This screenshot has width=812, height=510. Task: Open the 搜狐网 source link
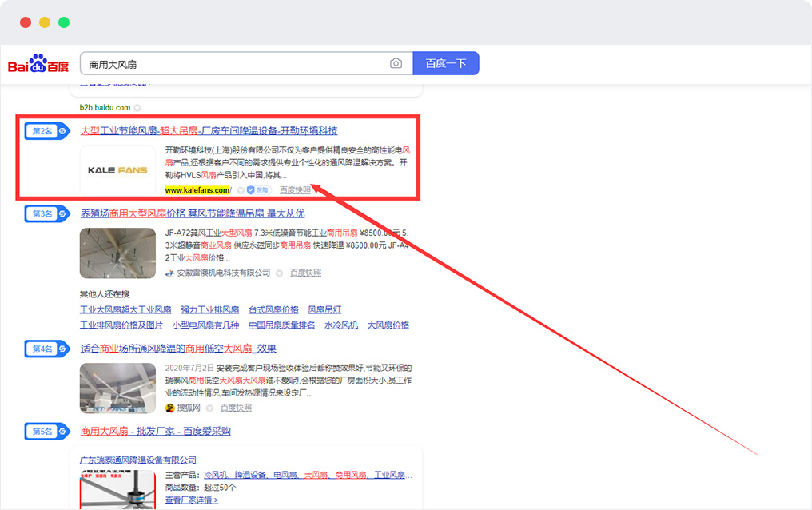189,408
